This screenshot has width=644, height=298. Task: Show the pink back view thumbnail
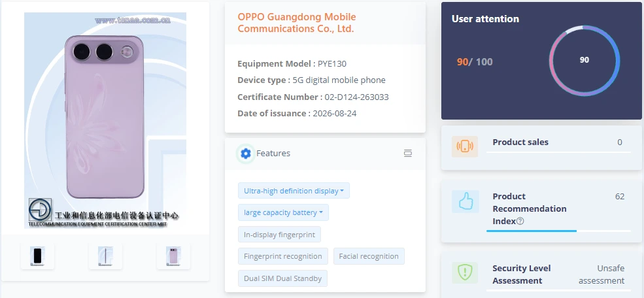pos(173,256)
